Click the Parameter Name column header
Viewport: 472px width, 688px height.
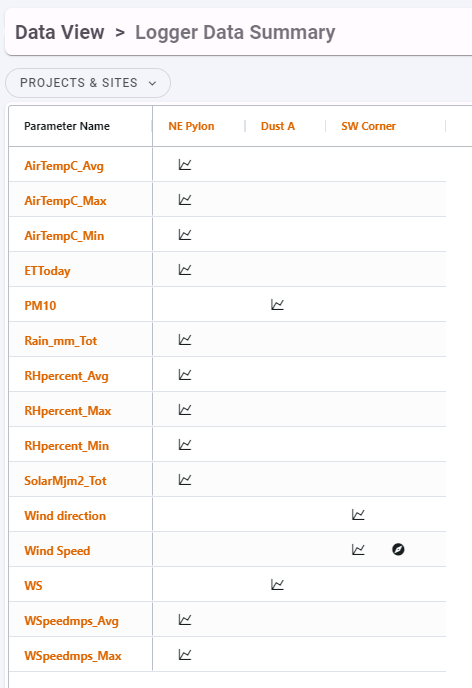click(67, 126)
